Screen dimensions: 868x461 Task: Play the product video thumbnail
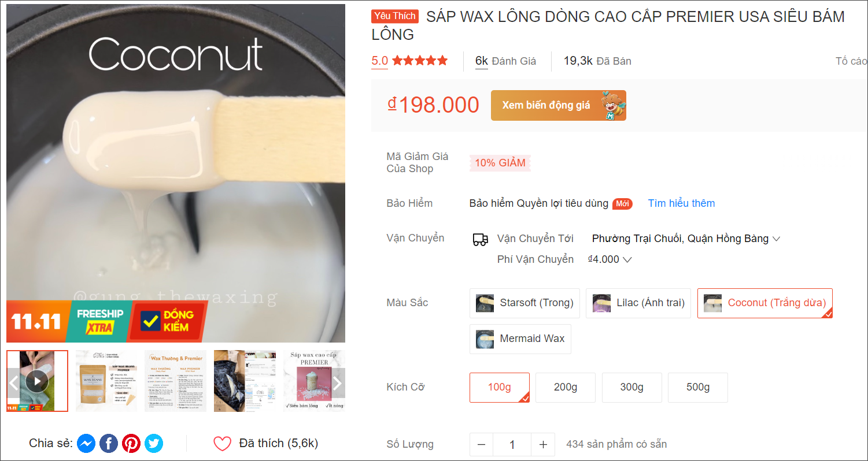(37, 381)
